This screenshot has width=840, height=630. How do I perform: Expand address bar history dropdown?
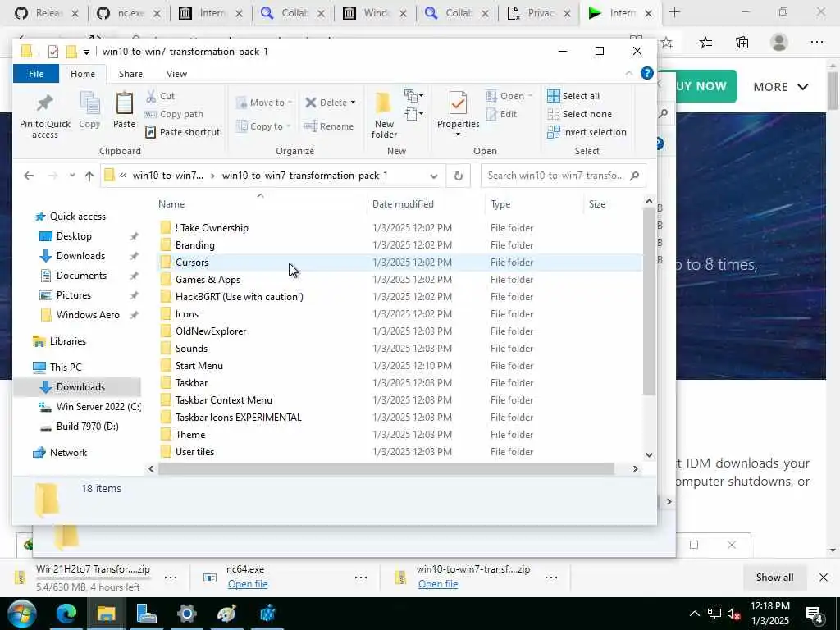click(434, 176)
